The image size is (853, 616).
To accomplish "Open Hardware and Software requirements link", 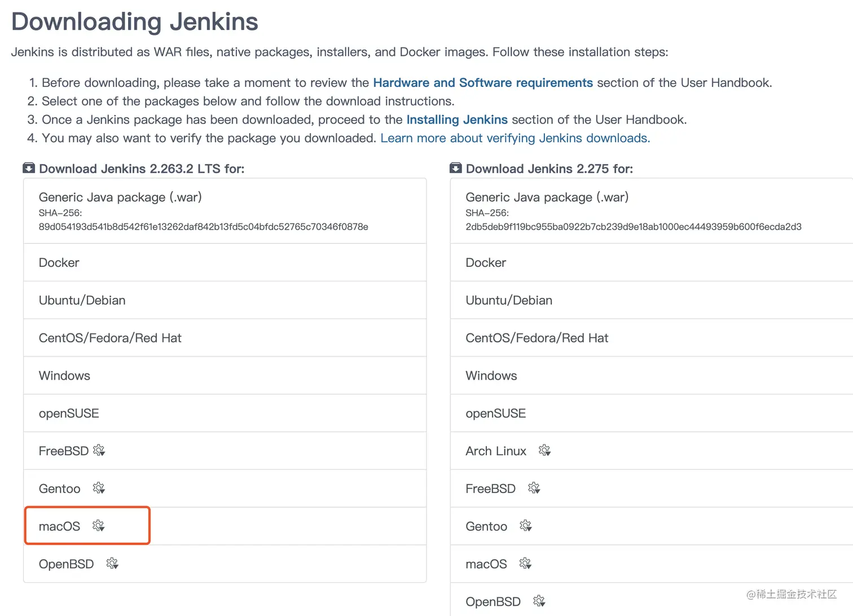I will click(483, 83).
